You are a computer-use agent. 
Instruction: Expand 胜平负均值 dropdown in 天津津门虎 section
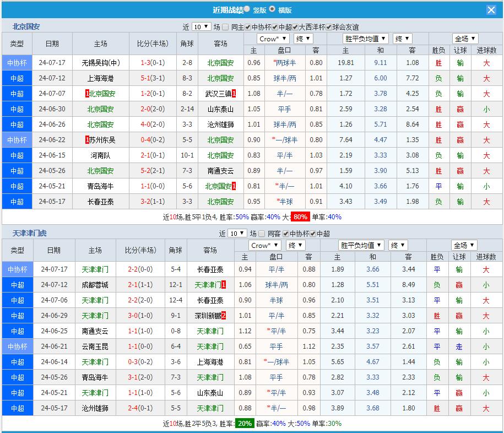tap(361, 245)
